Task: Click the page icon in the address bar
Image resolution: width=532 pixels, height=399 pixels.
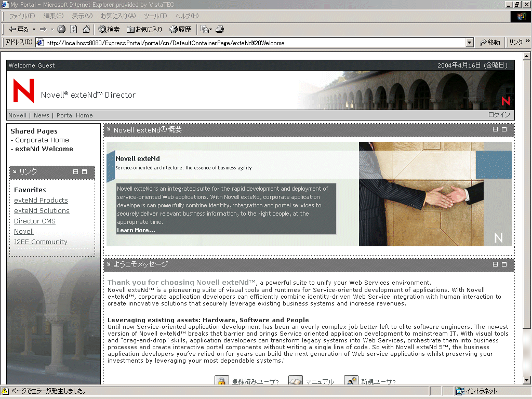Action: click(x=40, y=43)
